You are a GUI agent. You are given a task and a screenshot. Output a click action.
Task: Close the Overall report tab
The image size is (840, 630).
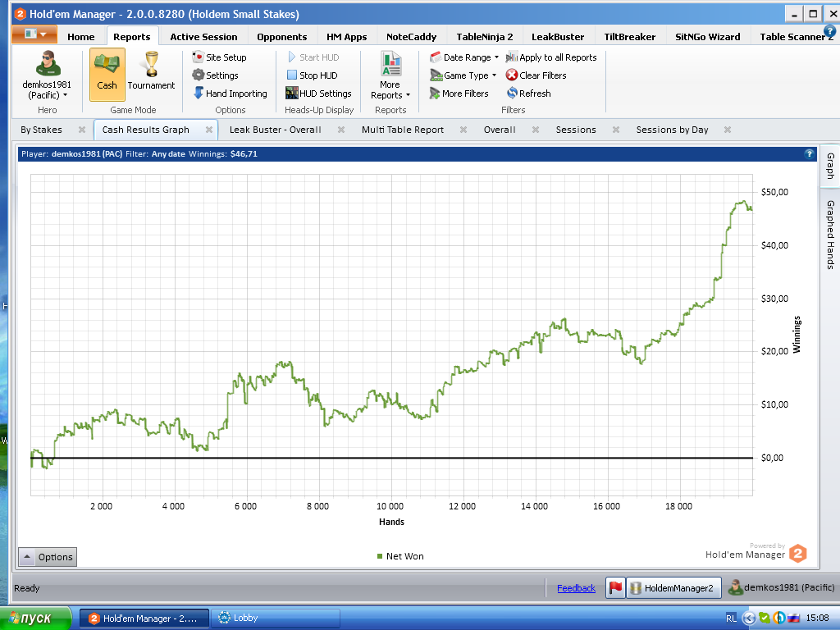click(535, 130)
